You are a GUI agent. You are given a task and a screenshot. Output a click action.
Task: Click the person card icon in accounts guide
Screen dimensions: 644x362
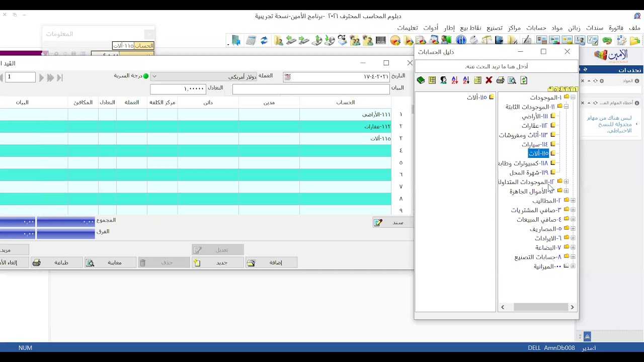(443, 80)
